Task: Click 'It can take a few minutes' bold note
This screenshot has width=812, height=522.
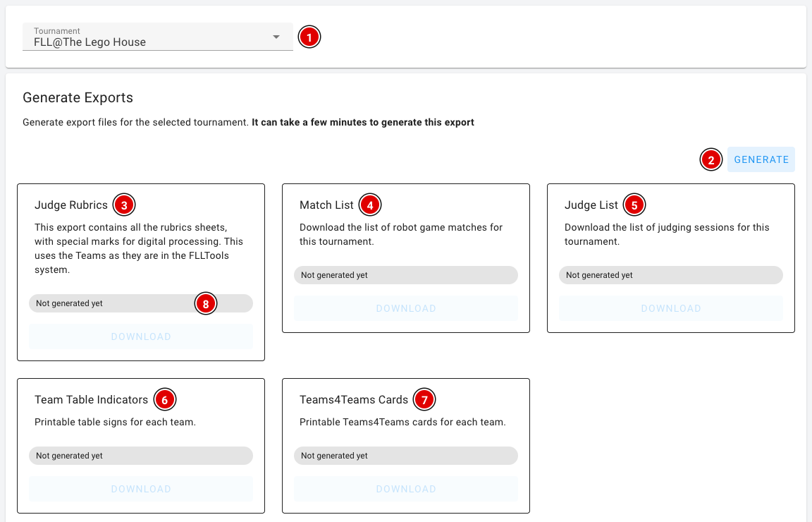Action: [x=363, y=122]
